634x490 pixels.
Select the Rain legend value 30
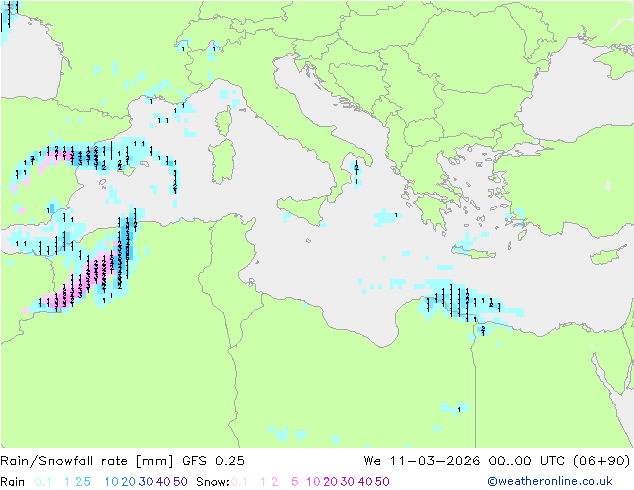(x=146, y=482)
